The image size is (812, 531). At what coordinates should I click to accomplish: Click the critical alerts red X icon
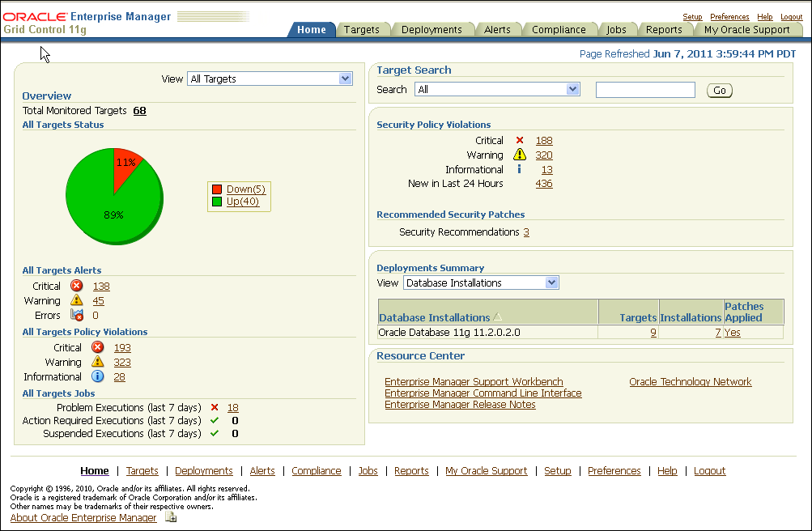pos(77,286)
